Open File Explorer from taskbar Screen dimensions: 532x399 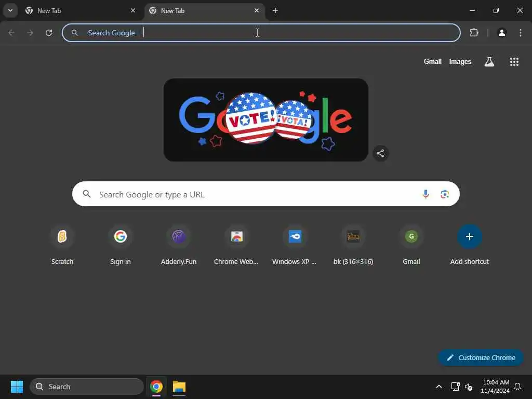(179, 387)
